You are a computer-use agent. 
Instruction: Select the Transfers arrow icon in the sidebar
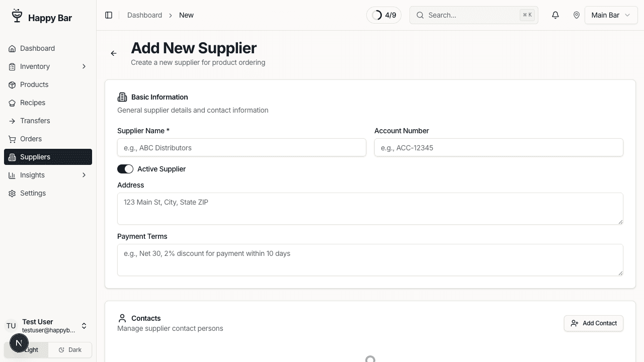coord(12,121)
